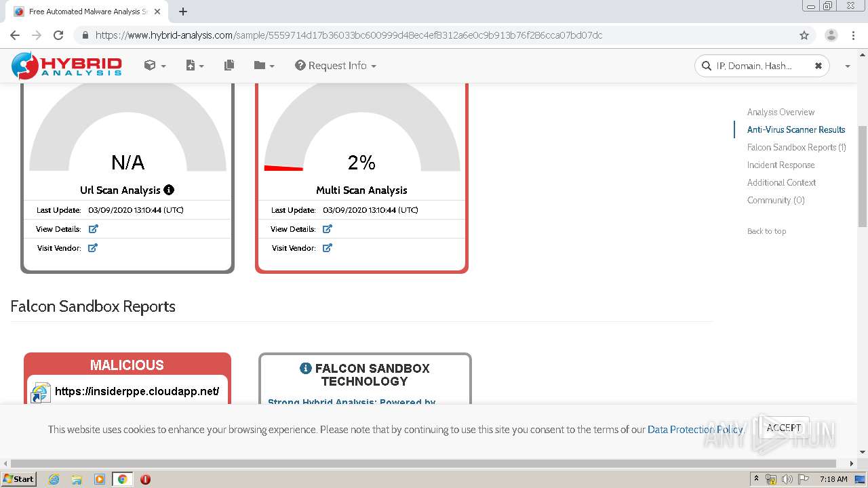Clear the search field with the X icon

pos(818,66)
